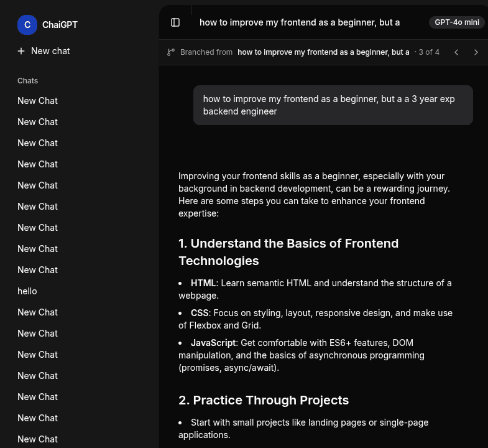Click the '3 of 4' branch counter
Viewport: 488px width, 448px height.
[x=429, y=52]
